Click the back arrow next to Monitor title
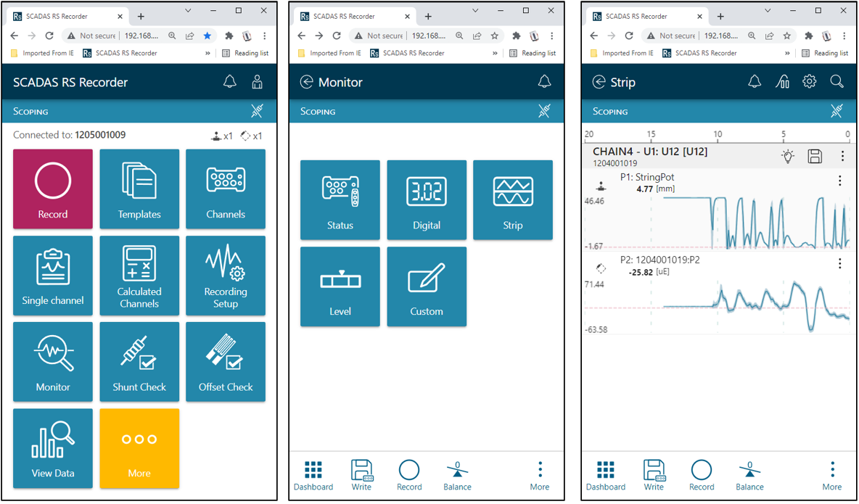The image size is (859, 504). [x=306, y=82]
